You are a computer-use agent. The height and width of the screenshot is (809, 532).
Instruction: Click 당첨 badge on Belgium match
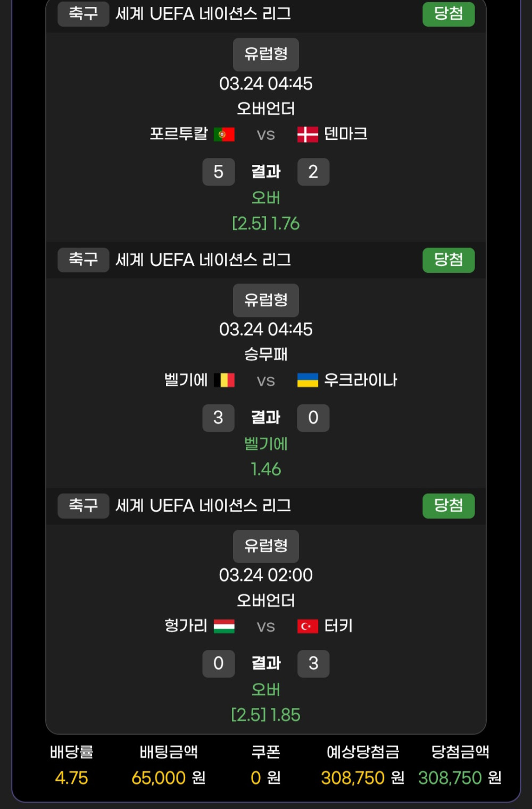448,260
